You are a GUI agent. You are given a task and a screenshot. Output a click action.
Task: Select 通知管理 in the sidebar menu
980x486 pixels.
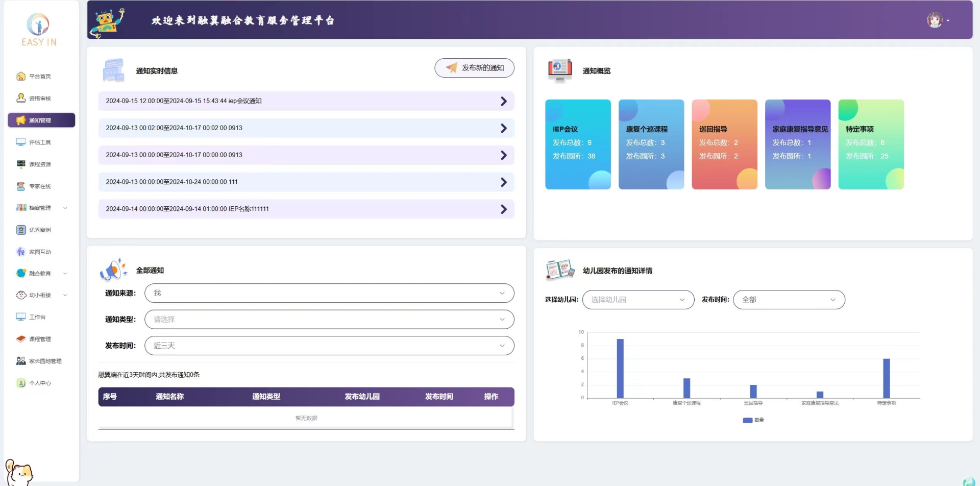(x=41, y=120)
